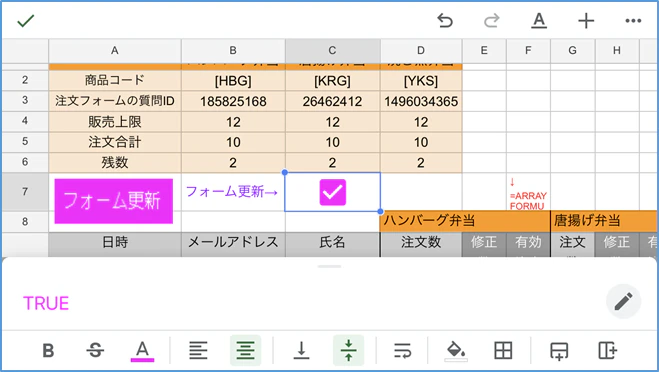Uncheck the magenta checkbox in cell C7
Image resolution: width=659 pixels, height=372 pixels.
click(x=332, y=192)
